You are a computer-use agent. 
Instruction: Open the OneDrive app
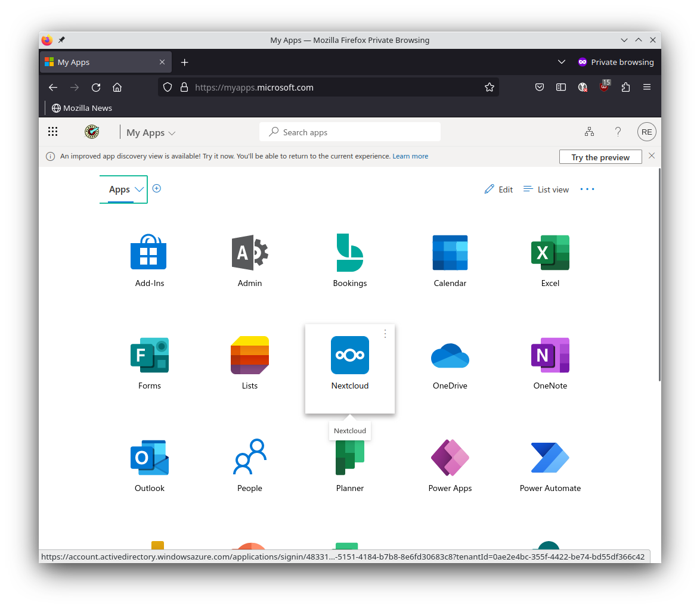tap(450, 356)
